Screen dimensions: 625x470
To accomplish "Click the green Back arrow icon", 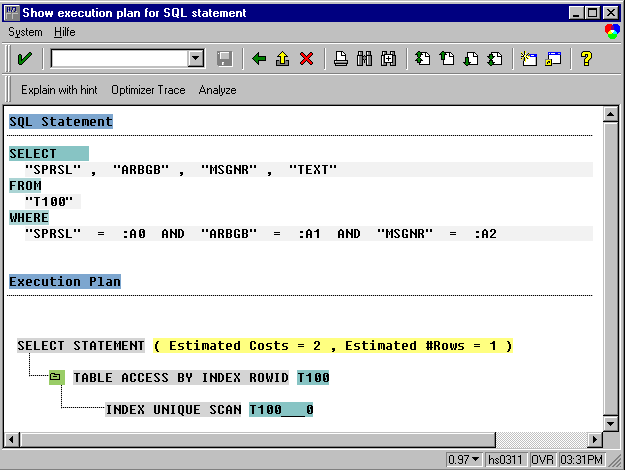I will pos(259,59).
